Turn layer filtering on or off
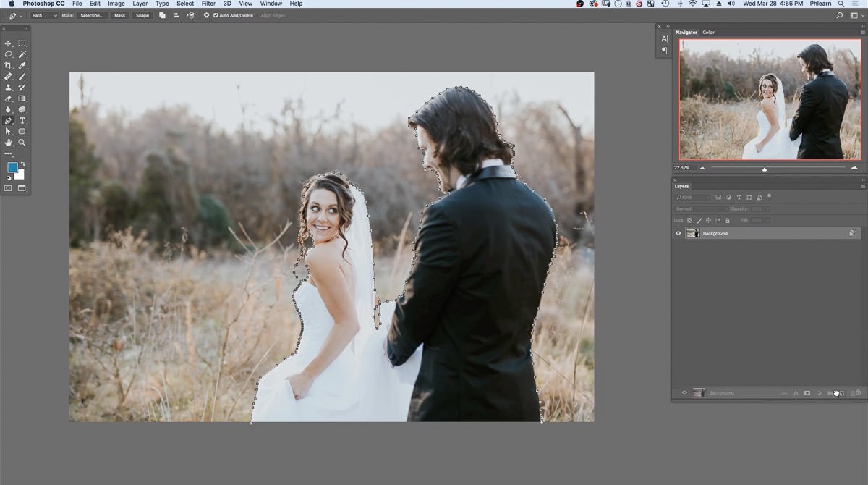 (x=769, y=195)
